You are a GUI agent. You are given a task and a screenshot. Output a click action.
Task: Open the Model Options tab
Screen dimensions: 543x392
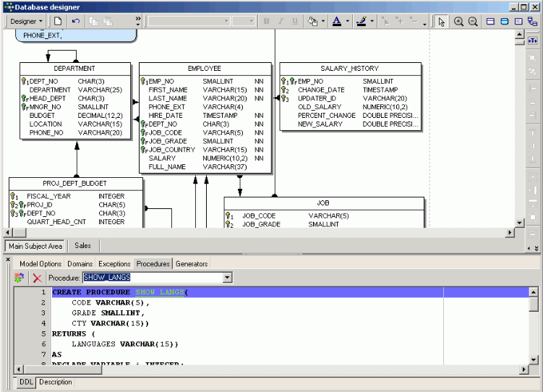[x=40, y=264]
